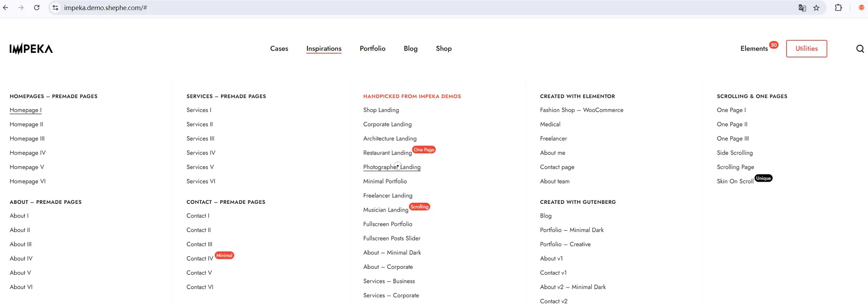868x305 pixels.
Task: Open Services – Business page
Action: click(x=389, y=281)
